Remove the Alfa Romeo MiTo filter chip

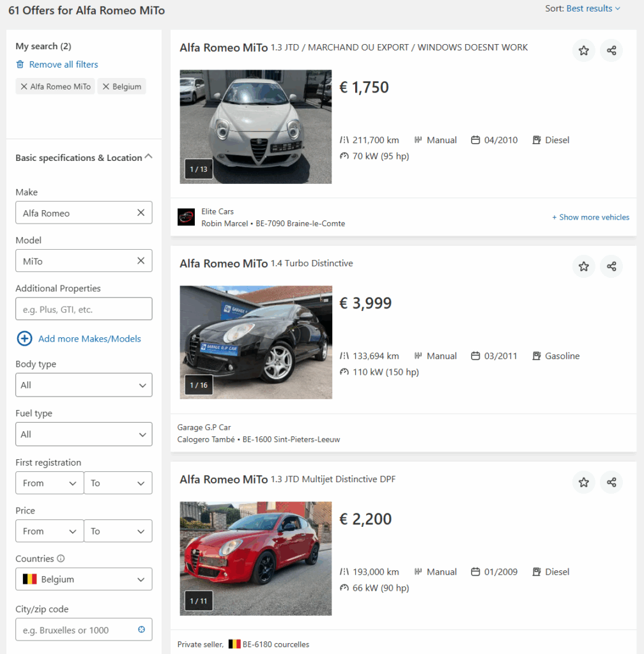pos(24,86)
